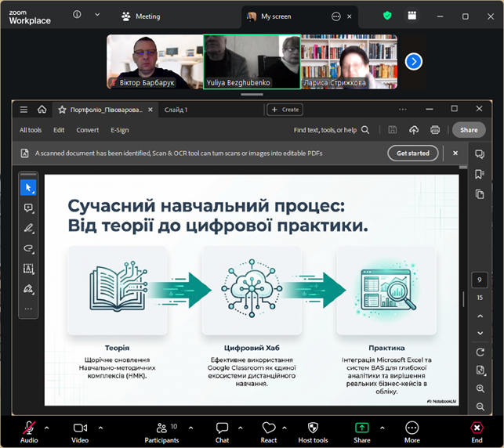The width and height of the screenshot is (504, 448).
Task: Open the Bookmarks panel icon
Action: [x=480, y=174]
